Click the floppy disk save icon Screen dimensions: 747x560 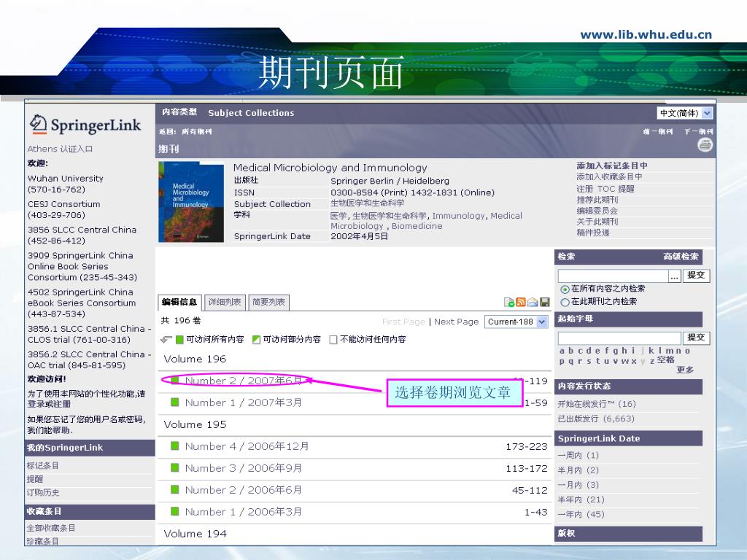[x=544, y=302]
